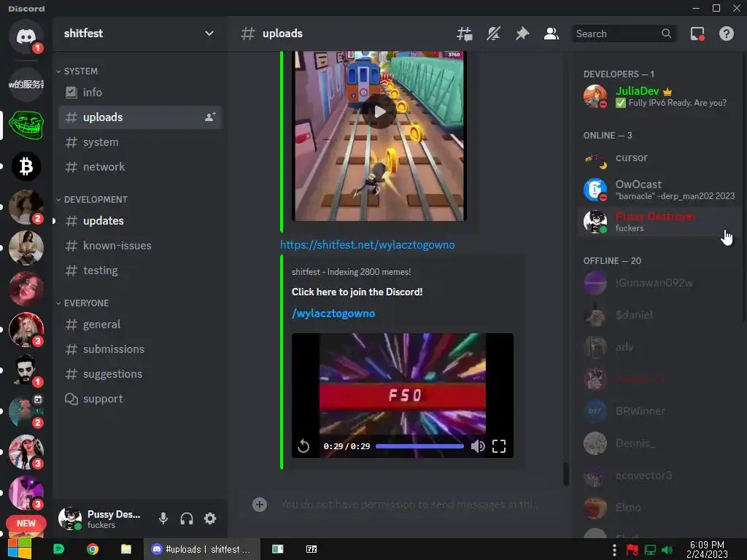This screenshot has width=747, height=560.
Task: Open the green trollface server icon
Action: coord(26,125)
